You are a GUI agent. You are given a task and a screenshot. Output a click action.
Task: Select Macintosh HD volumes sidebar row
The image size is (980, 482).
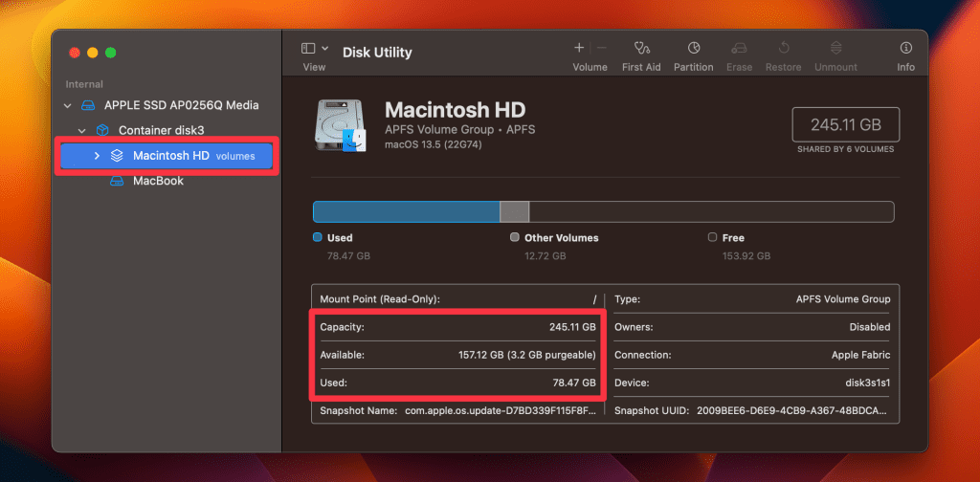pyautogui.click(x=167, y=156)
